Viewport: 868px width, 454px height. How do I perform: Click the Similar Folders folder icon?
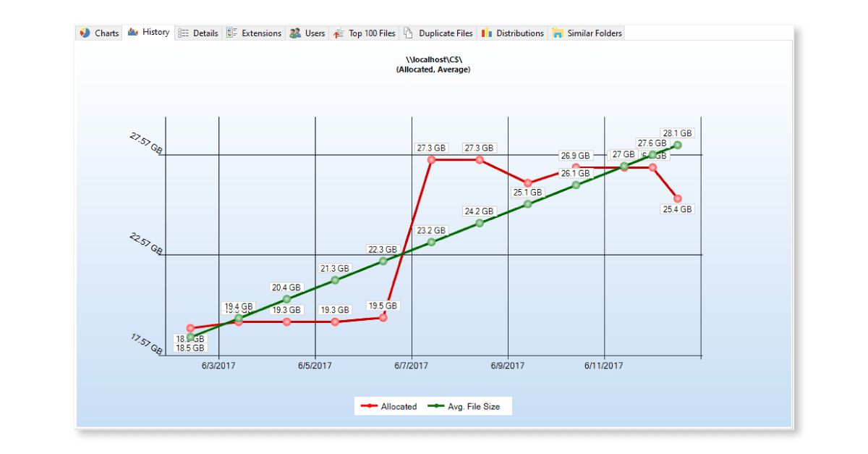tap(558, 33)
